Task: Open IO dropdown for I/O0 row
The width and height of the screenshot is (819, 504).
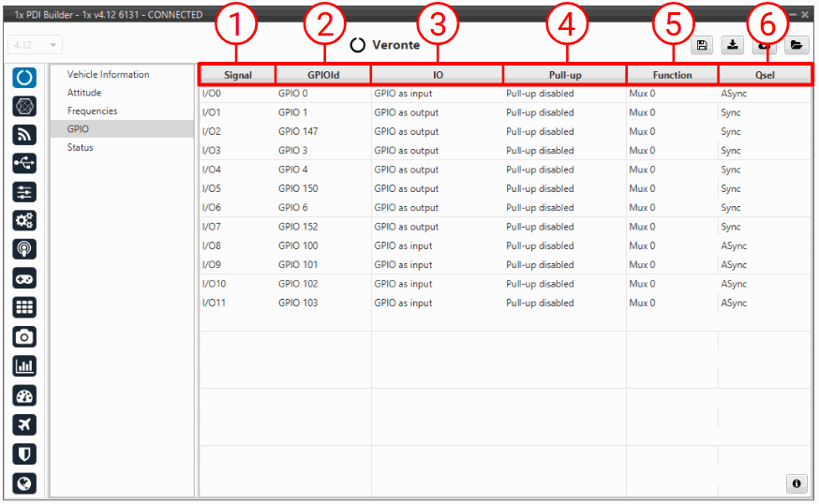Action: (436, 94)
